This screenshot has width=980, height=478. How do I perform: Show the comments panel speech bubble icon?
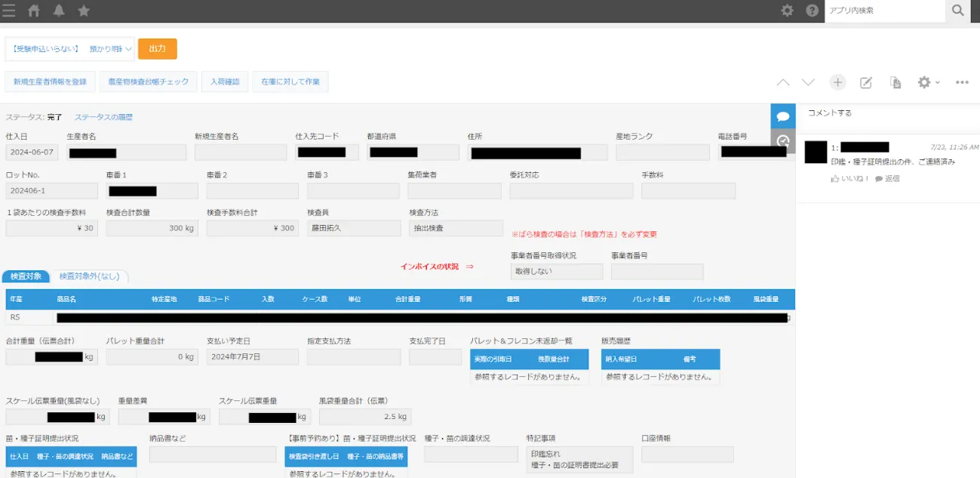(x=783, y=116)
